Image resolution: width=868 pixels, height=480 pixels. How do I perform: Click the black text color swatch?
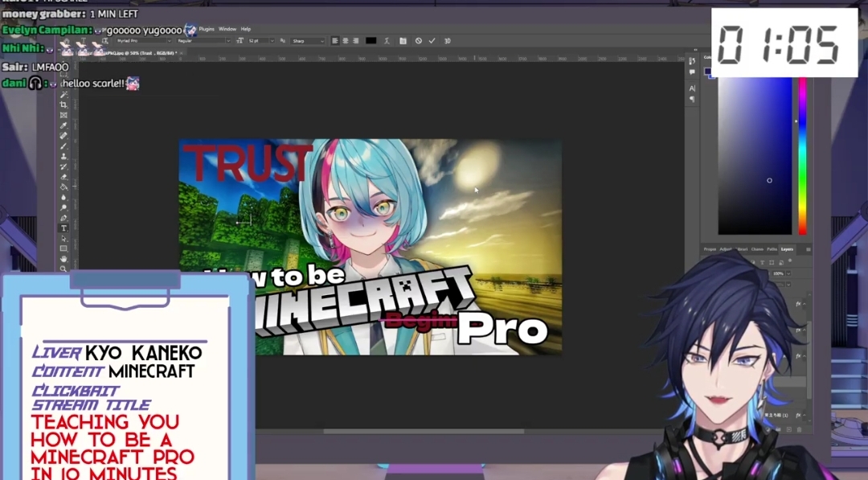pyautogui.click(x=371, y=41)
